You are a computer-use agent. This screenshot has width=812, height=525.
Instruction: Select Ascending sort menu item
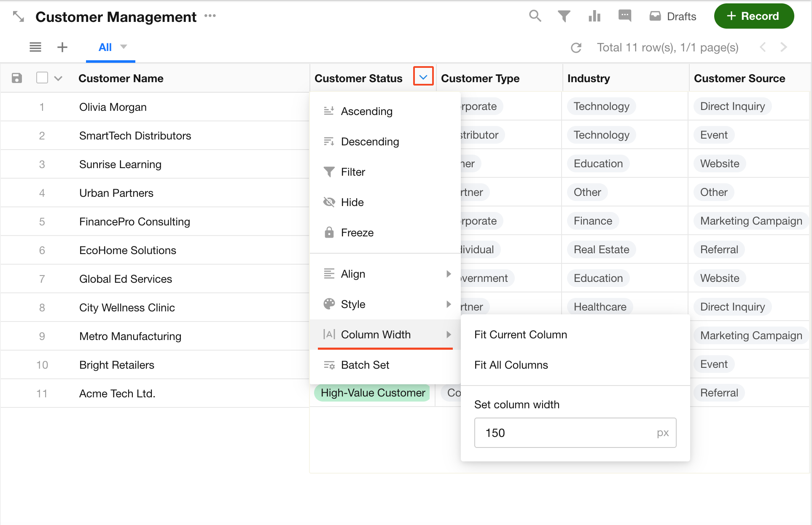point(366,111)
